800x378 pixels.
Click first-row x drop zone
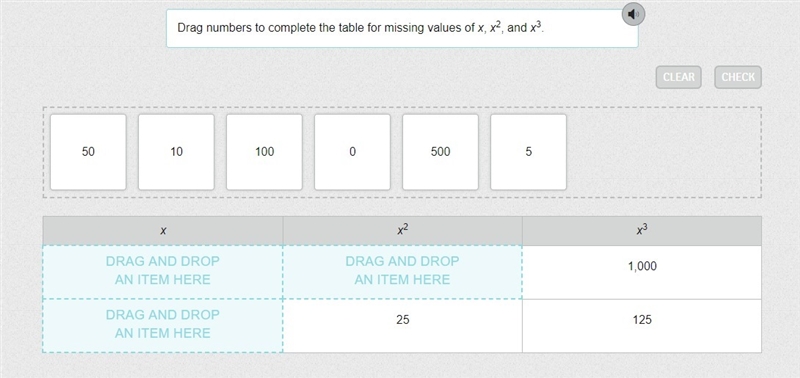click(163, 272)
